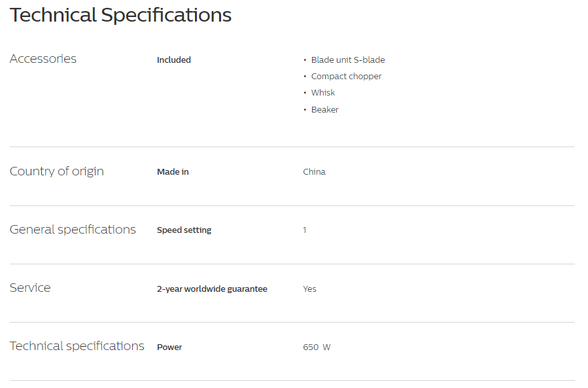The image size is (588, 388).
Task: Click the Compact chopper list item
Action: (x=346, y=77)
